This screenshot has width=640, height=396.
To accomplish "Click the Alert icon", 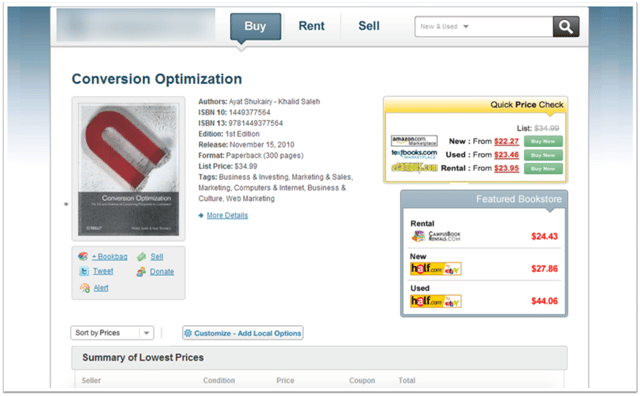I will point(85,288).
